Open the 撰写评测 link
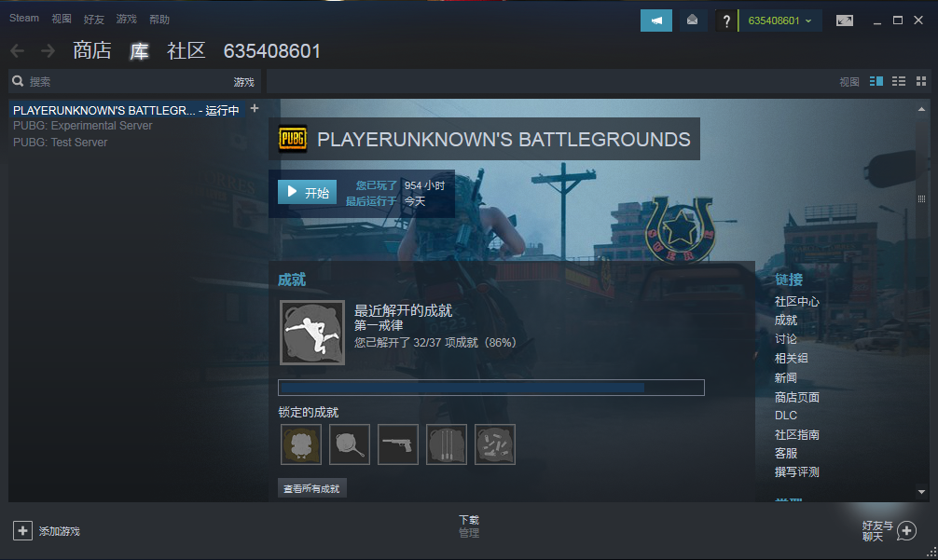Image resolution: width=938 pixels, height=560 pixels. [797, 472]
